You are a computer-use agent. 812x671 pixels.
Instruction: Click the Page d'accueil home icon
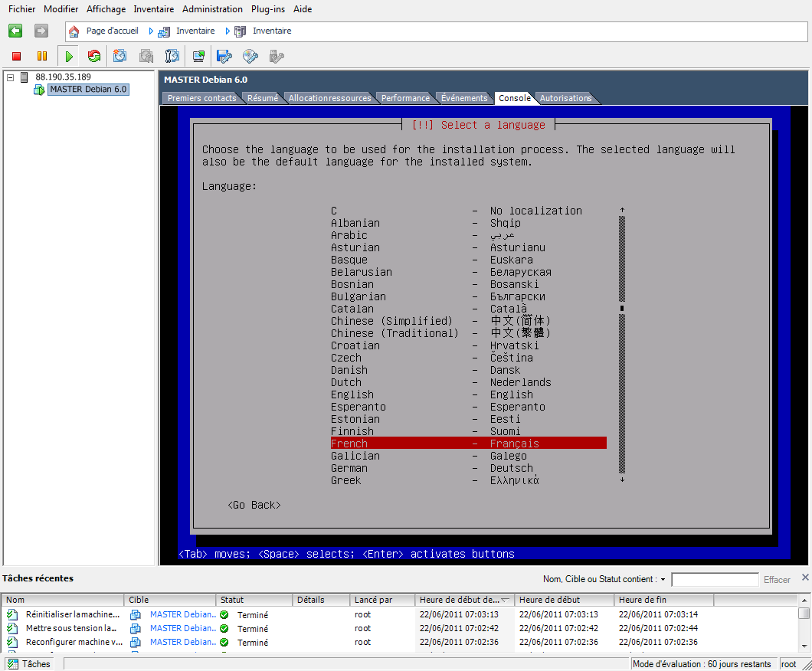(74, 31)
